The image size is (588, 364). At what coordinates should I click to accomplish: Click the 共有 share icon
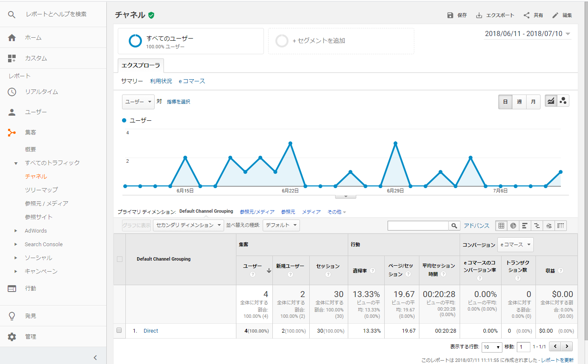527,15
